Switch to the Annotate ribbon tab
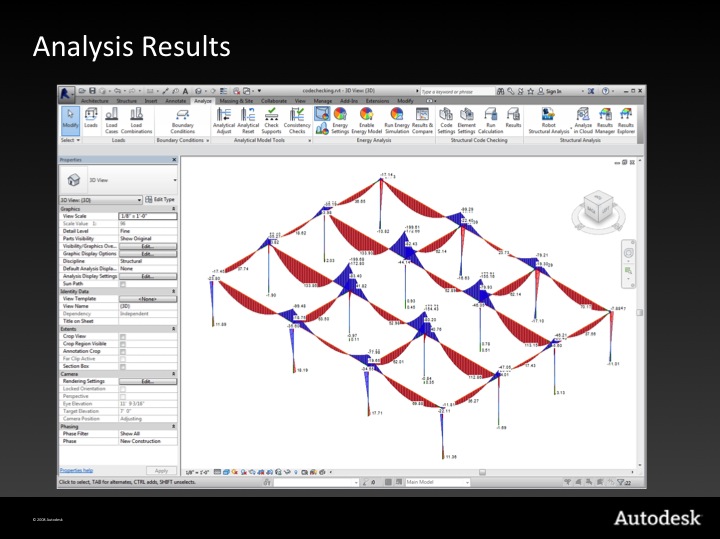720x539 pixels. 175,101
